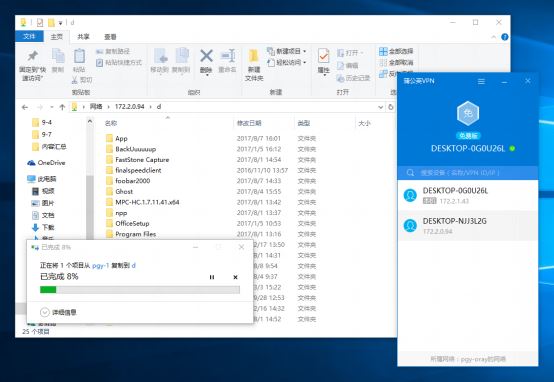Collapse the ribbon with chevron
554x382 pixels.
pos(493,37)
